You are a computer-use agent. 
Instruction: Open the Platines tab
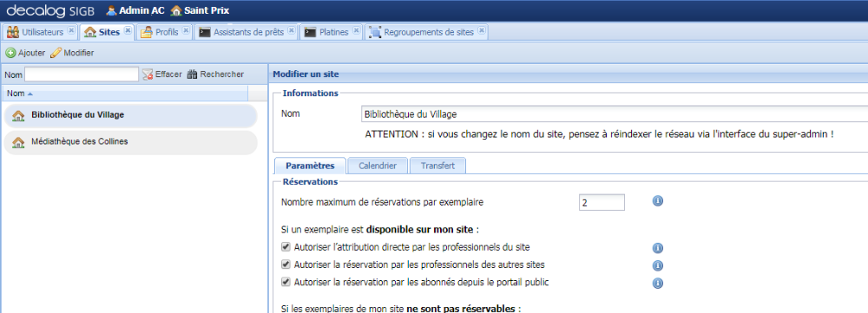332,32
